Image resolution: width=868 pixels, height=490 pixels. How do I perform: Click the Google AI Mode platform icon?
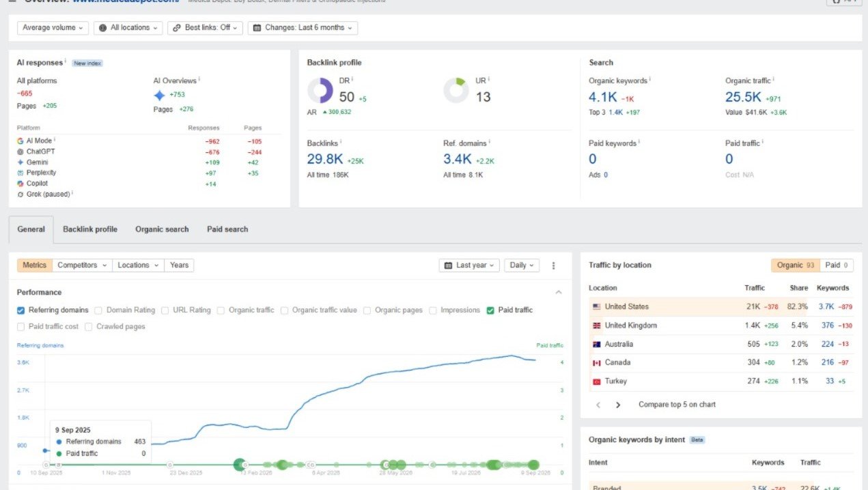[x=20, y=141]
